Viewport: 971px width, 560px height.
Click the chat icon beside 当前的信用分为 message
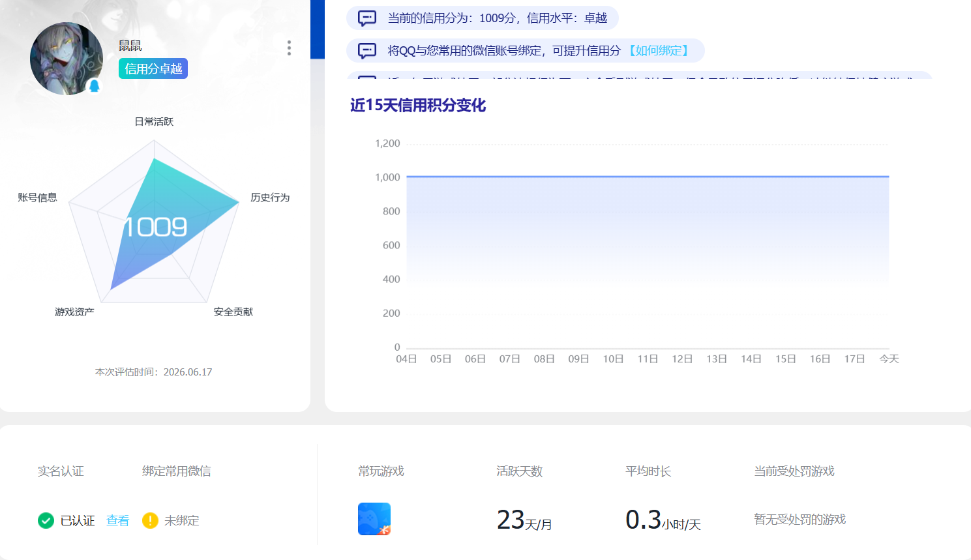point(367,18)
